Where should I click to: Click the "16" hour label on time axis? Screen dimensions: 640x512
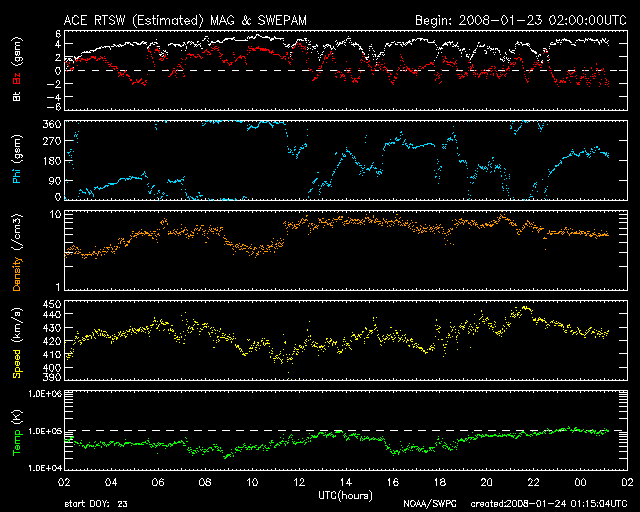click(x=393, y=482)
